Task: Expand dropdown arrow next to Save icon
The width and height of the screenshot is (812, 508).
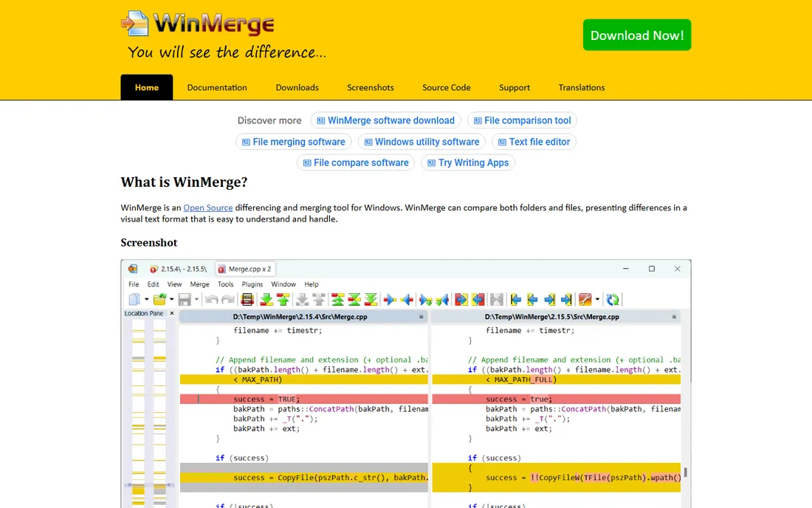Action: (196, 299)
